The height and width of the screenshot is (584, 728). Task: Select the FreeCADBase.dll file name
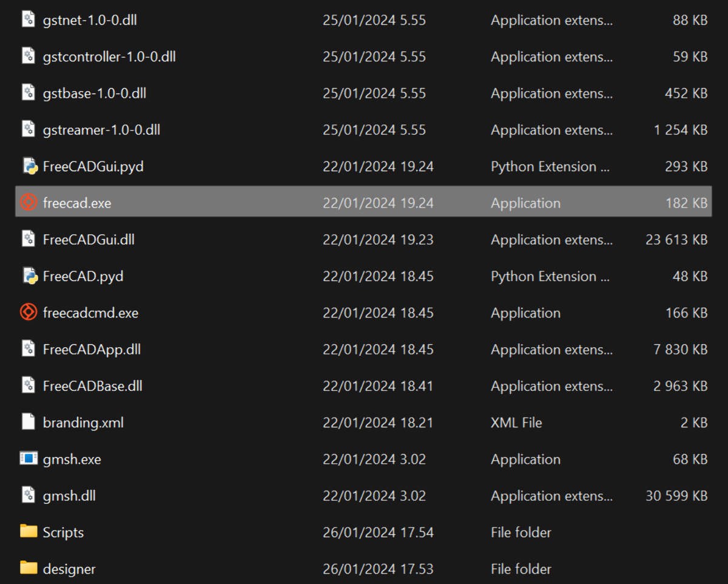pyautogui.click(x=92, y=386)
